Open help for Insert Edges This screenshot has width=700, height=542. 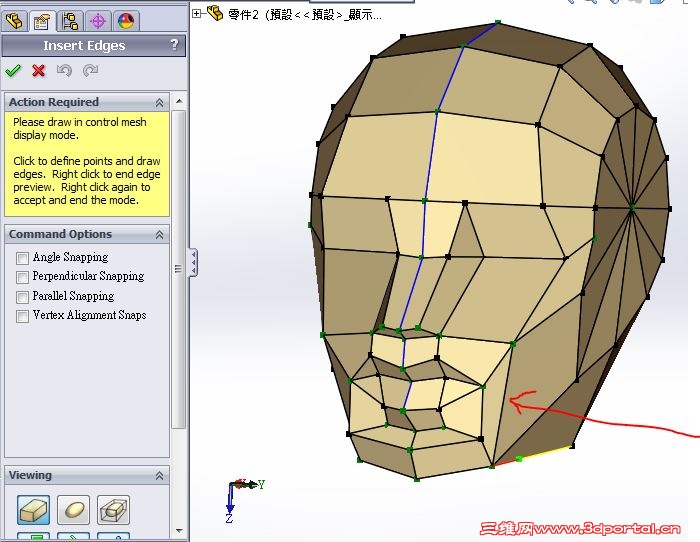coord(174,45)
